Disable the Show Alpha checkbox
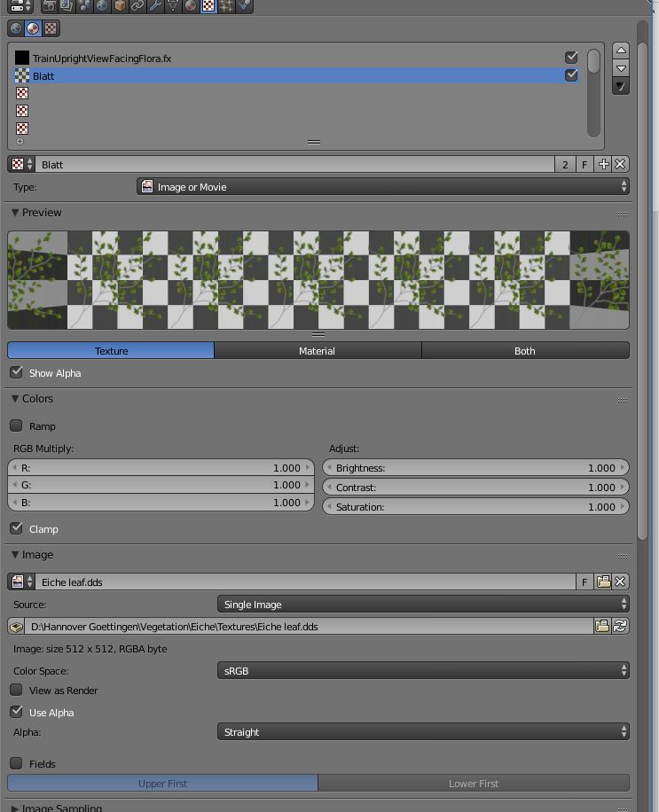Viewport: 659px width, 812px height. point(17,372)
